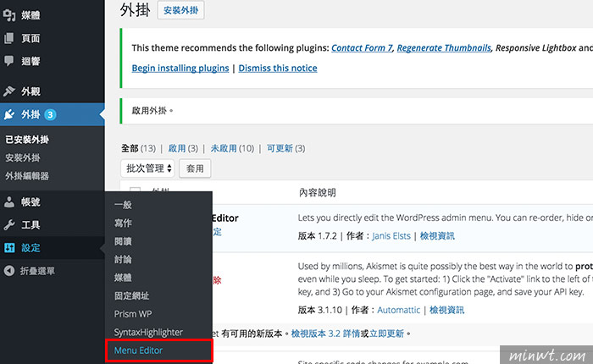Click the 立即更新 update link
The width and height of the screenshot is (593, 364).
(x=386, y=334)
